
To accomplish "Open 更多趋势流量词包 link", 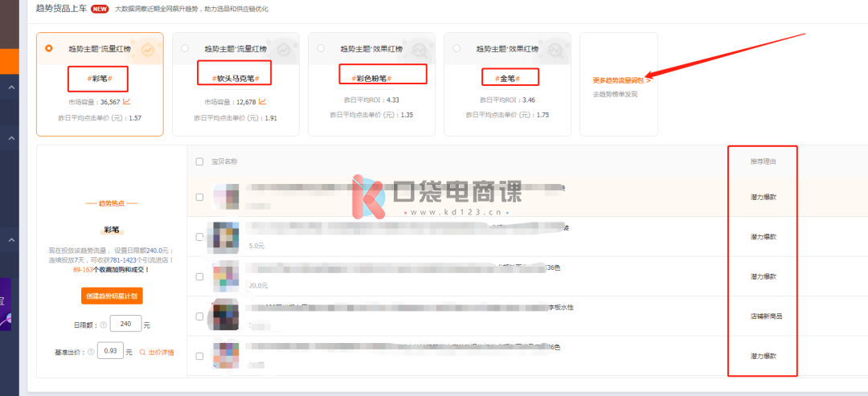I will pyautogui.click(x=621, y=80).
